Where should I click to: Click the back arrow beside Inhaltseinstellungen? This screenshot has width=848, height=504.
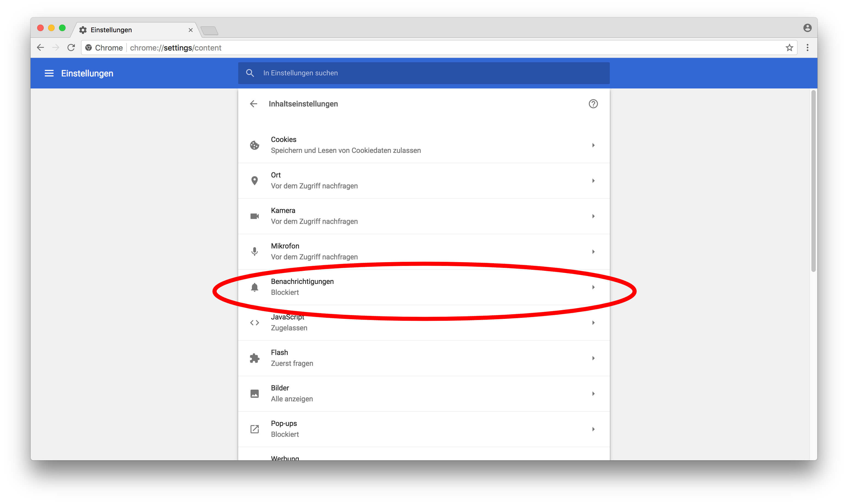point(254,104)
